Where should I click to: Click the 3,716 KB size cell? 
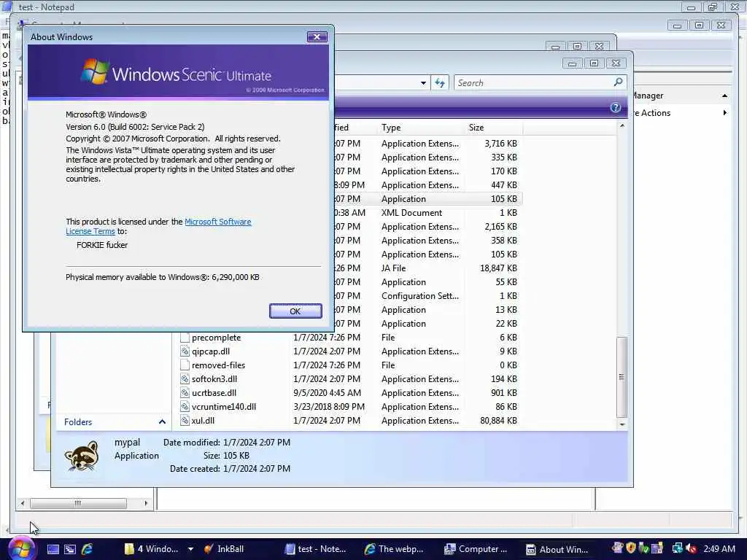coord(500,144)
